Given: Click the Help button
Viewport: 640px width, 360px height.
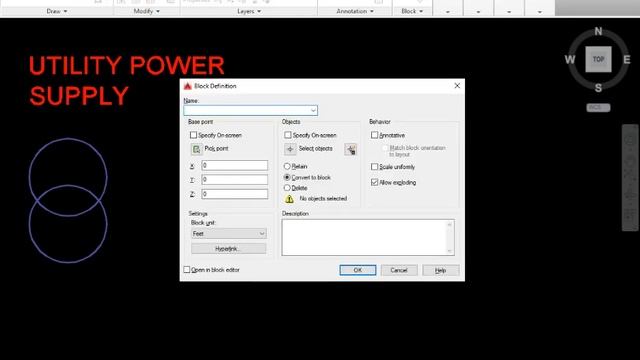Looking at the screenshot, I should pos(440,270).
